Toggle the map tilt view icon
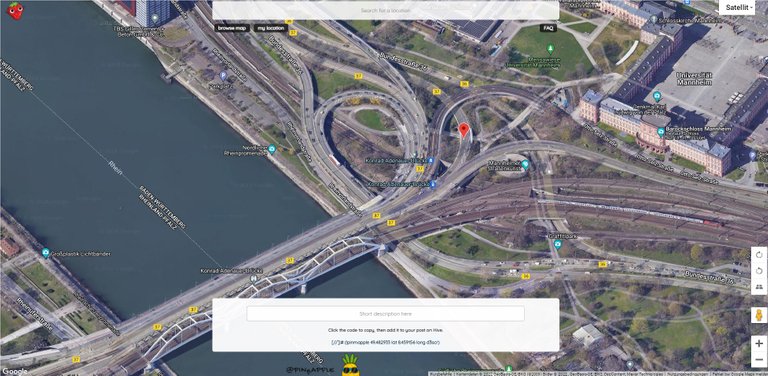Screen dimensions: 768x376 [759, 286]
